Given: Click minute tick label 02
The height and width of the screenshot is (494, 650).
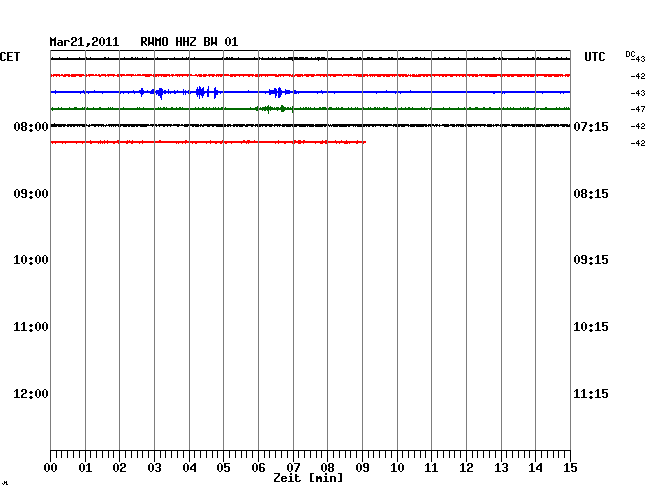Looking at the screenshot, I should click(x=119, y=468).
